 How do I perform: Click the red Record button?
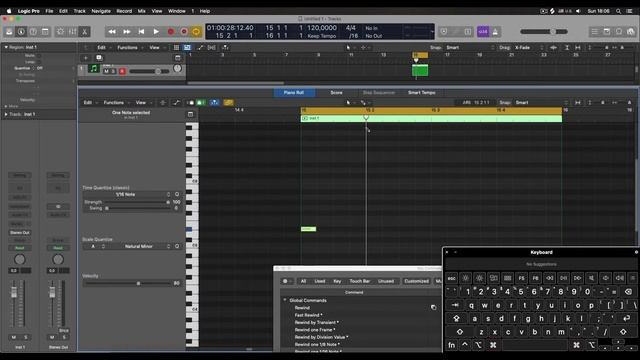[x=171, y=31]
